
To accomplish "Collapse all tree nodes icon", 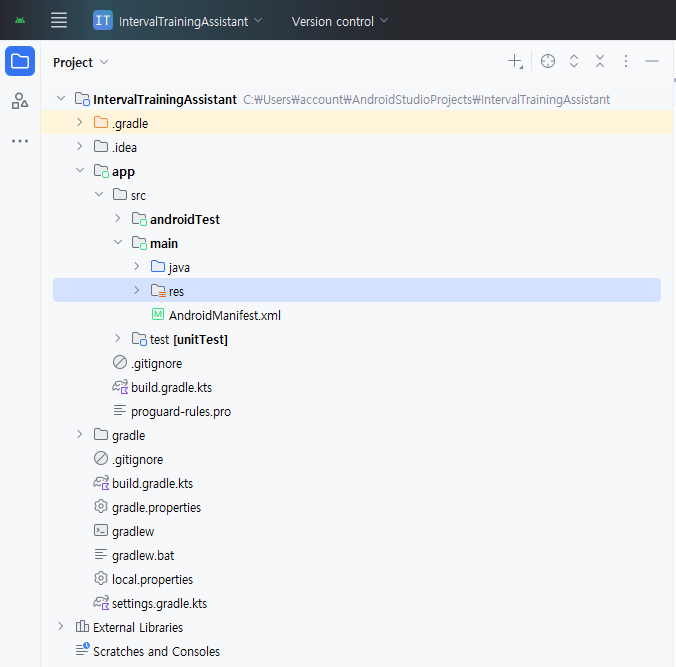I will click(x=600, y=61).
